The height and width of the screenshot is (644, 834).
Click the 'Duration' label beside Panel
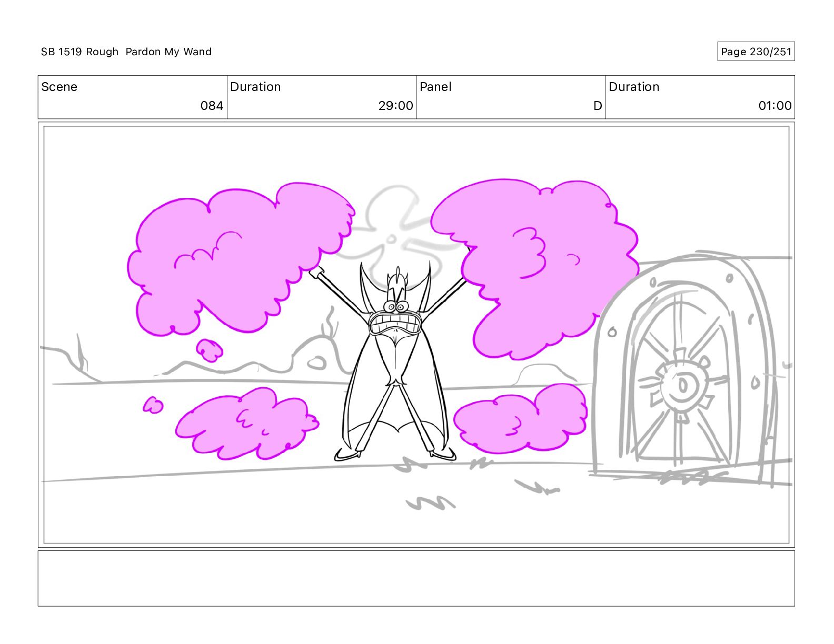coord(634,87)
